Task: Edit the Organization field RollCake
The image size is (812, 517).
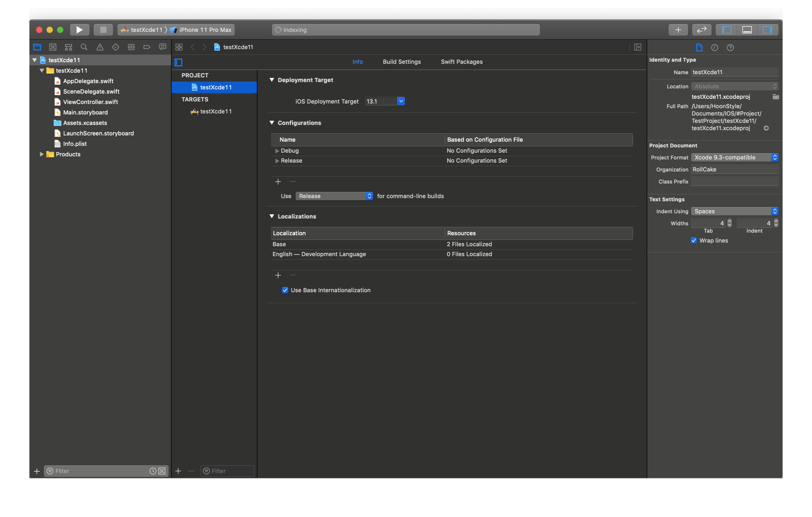Action: coord(735,169)
